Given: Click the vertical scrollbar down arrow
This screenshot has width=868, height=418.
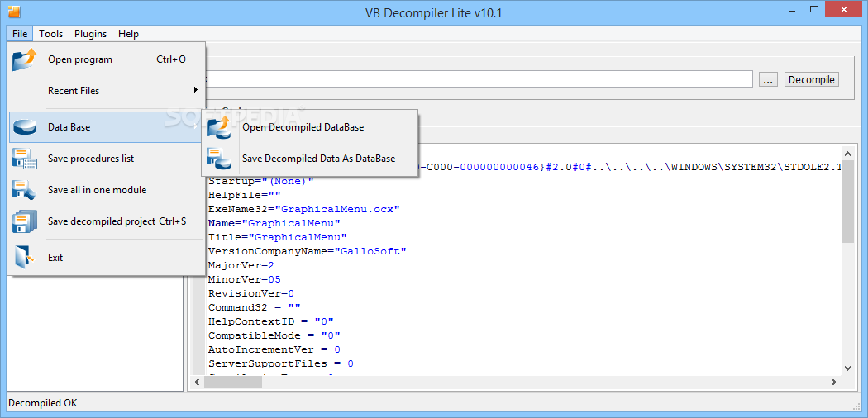Looking at the screenshot, I should pyautogui.click(x=847, y=368).
